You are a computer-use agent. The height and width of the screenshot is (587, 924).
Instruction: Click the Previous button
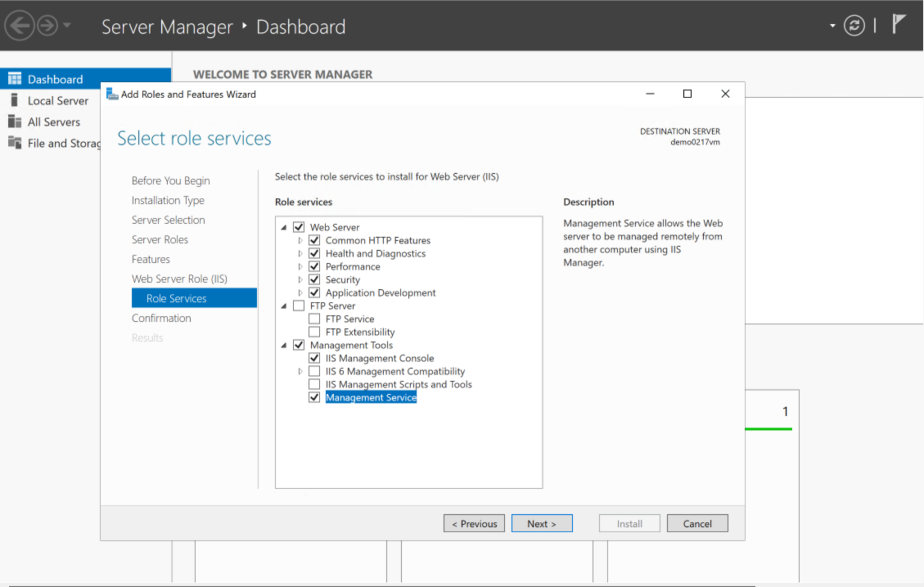[x=473, y=523]
